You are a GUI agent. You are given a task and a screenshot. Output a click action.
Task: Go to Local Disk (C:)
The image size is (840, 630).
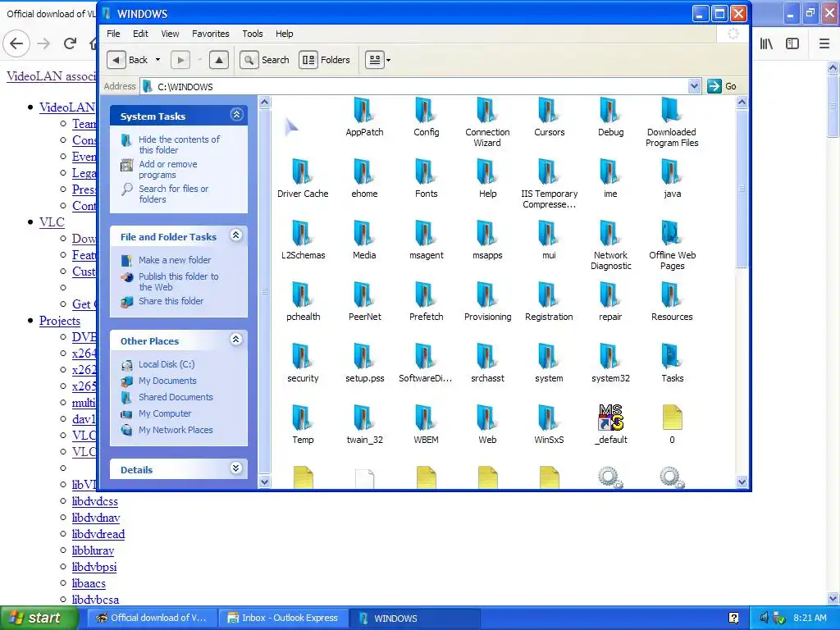point(167,364)
